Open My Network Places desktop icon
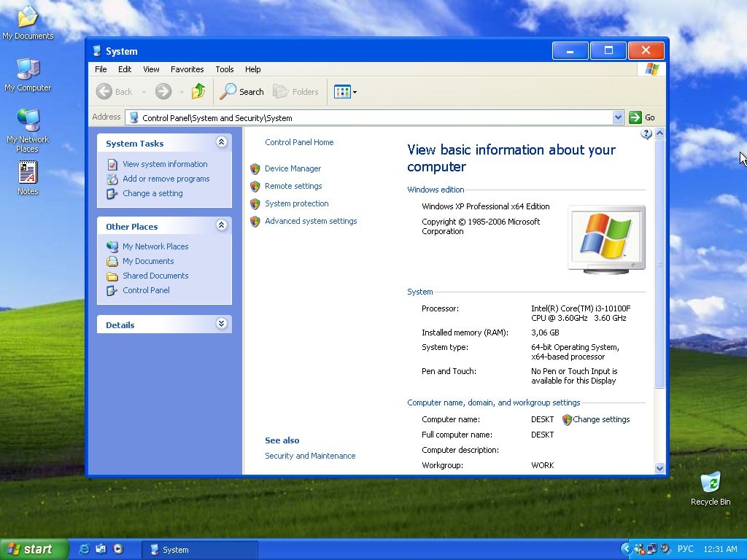The width and height of the screenshot is (747, 560). click(x=28, y=131)
